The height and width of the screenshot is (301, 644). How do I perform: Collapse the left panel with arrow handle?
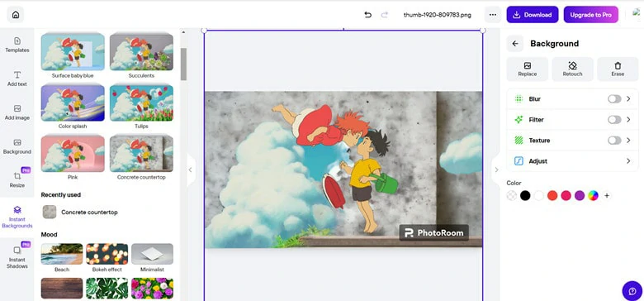pyautogui.click(x=191, y=170)
